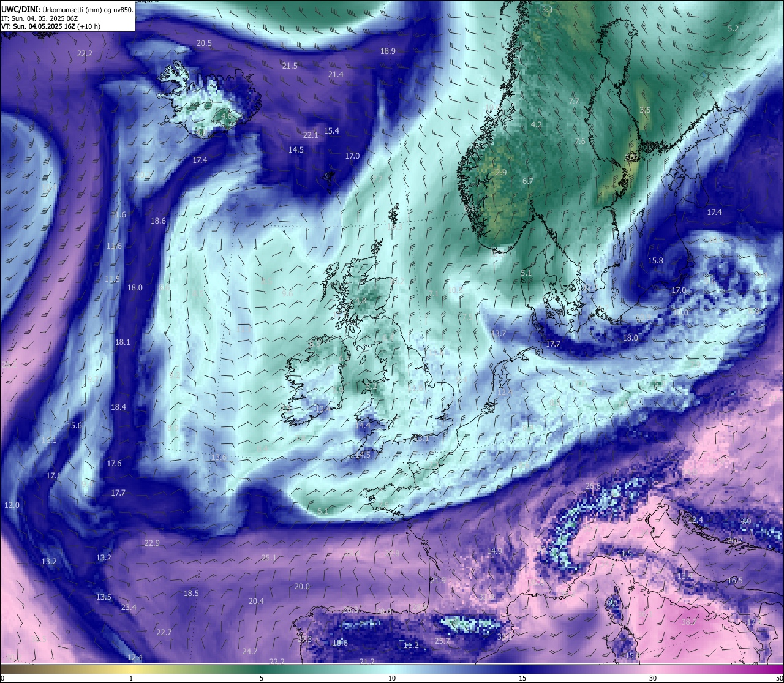Click the 0 tick label on the color scale
This screenshot has height=683, width=784.
[x=2, y=678]
